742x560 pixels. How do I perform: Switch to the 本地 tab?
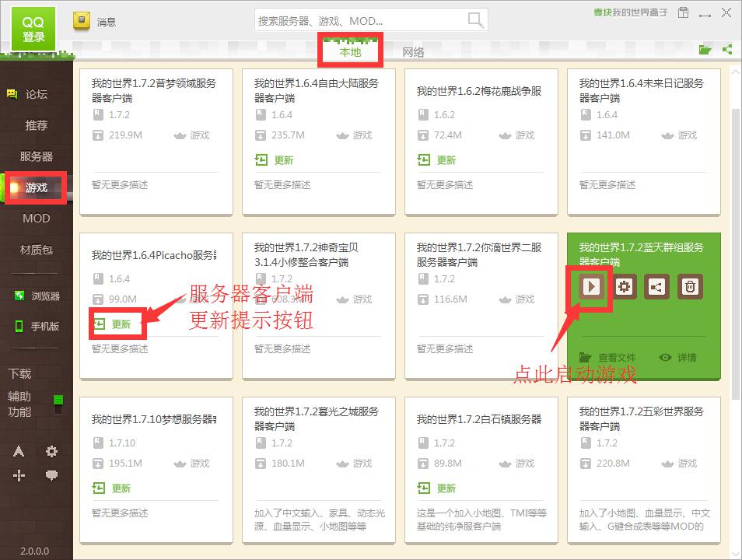[350, 51]
